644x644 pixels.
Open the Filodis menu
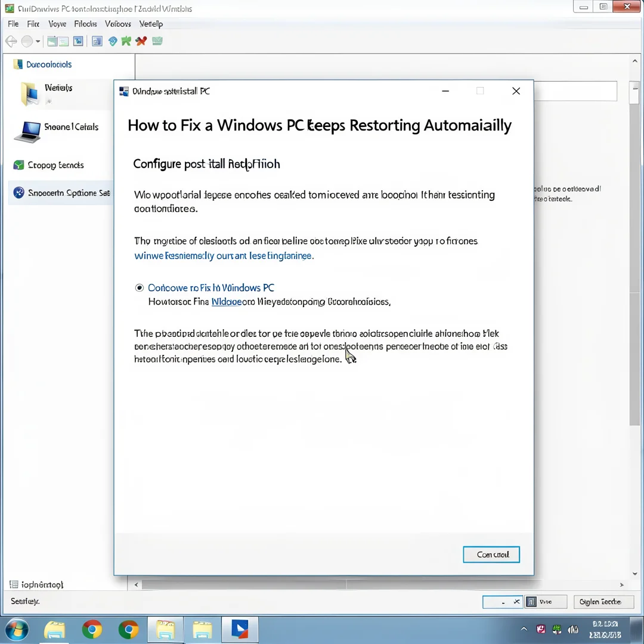click(85, 24)
